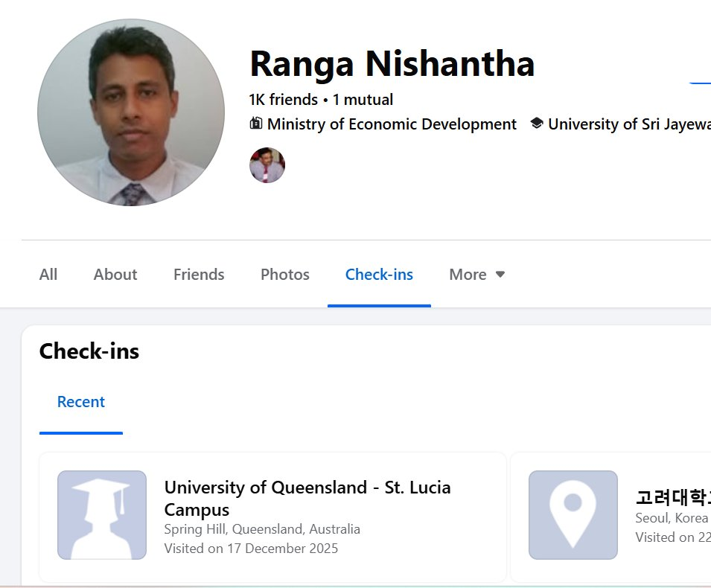The height and width of the screenshot is (588, 711).
Task: Click the Seoul location pin thumbnail
Action: pos(573,515)
